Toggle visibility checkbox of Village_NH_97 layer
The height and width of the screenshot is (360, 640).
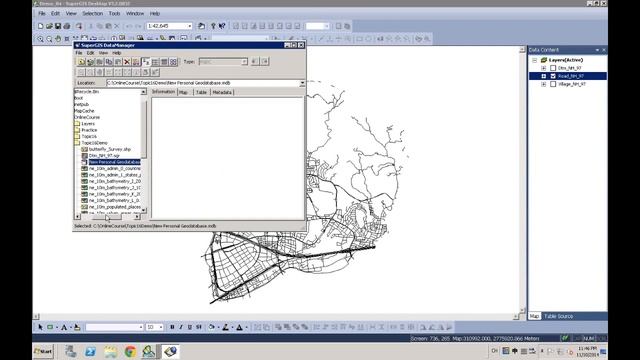click(553, 84)
